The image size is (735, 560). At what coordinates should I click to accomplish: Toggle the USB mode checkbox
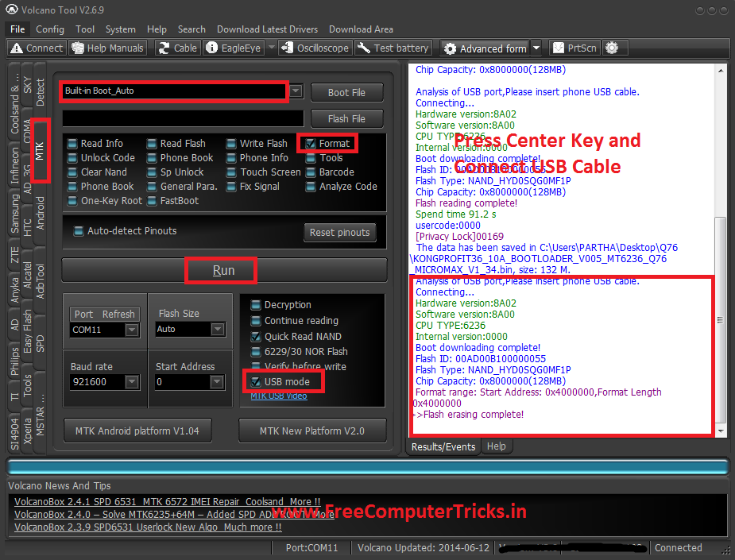(256, 382)
